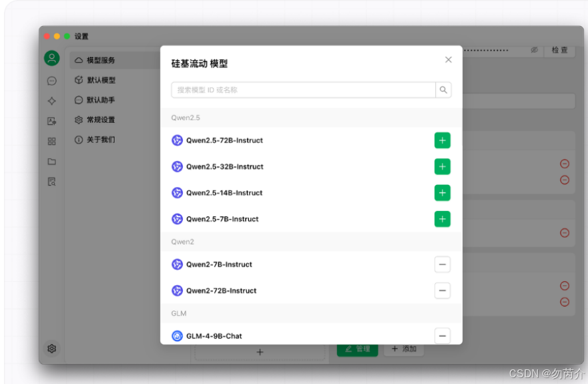588x384 pixels.
Task: Click the green user avatar icon
Action: (52, 58)
